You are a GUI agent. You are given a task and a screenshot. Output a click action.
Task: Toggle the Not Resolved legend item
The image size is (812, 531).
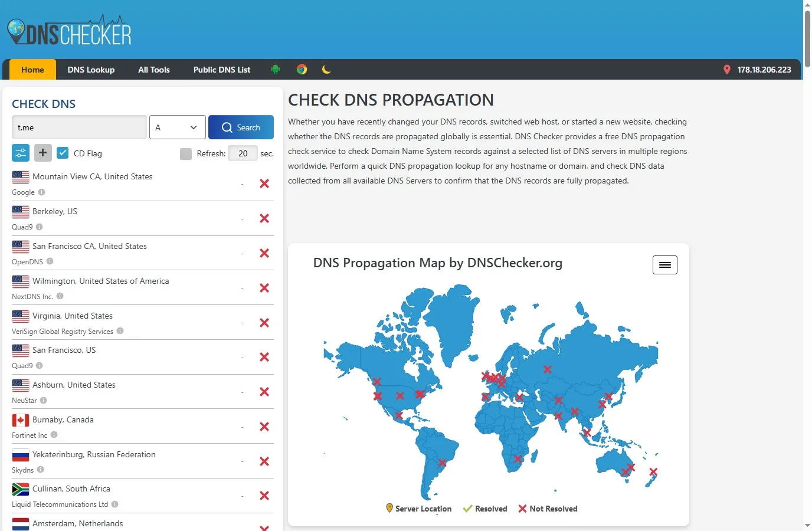tap(548, 509)
